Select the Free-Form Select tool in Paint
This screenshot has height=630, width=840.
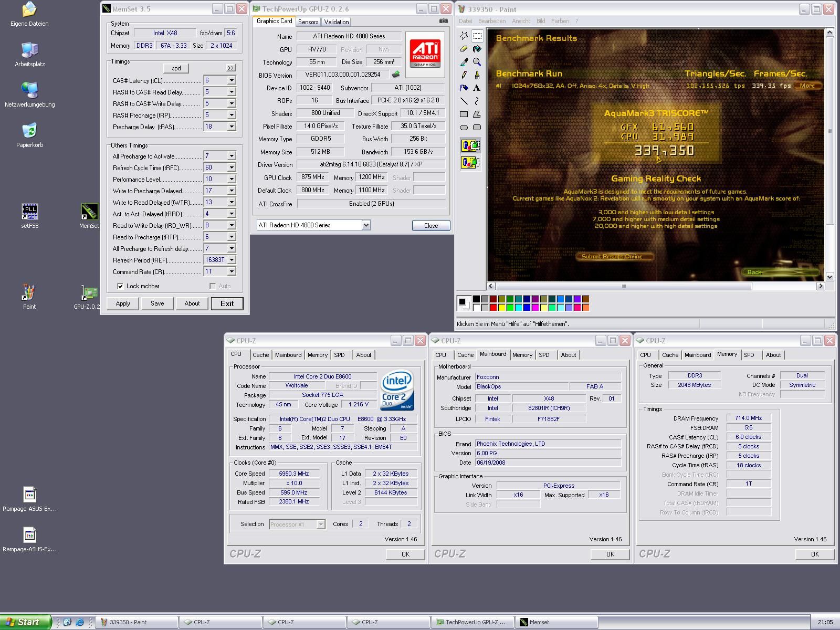pyautogui.click(x=464, y=36)
